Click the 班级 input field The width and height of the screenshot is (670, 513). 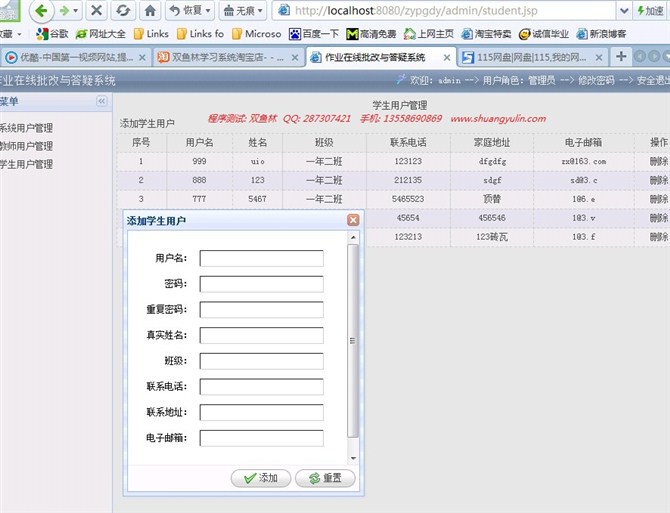click(262, 361)
